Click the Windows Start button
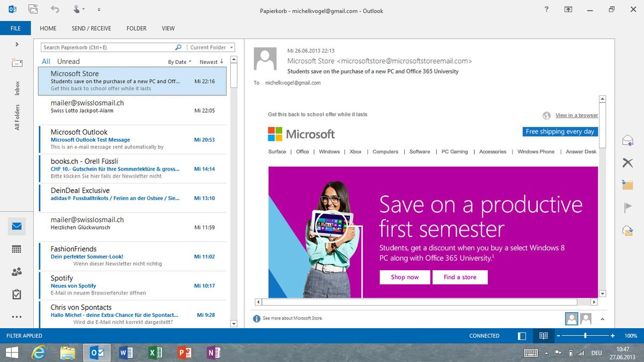The width and height of the screenshot is (644, 362). pyautogui.click(x=12, y=352)
